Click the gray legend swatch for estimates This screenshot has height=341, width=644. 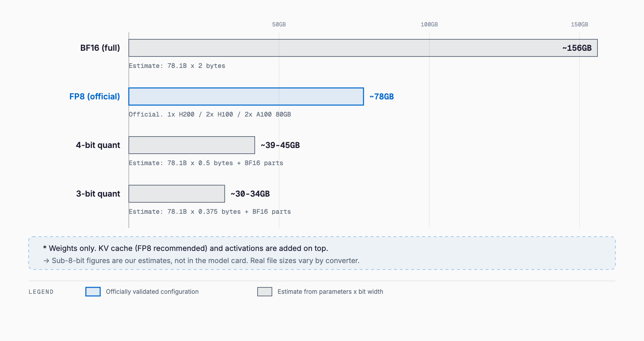(x=265, y=292)
